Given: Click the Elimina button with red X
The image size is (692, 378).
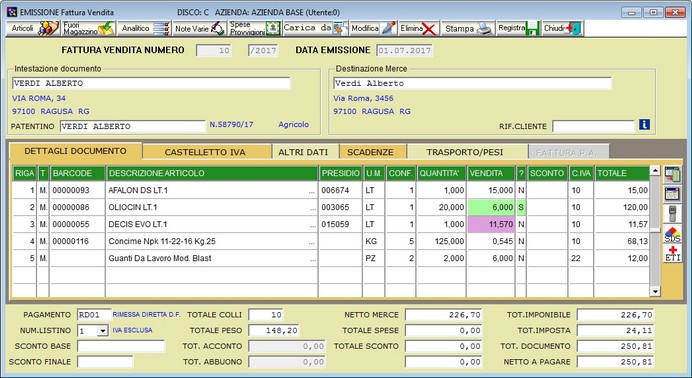Looking at the screenshot, I should click(x=418, y=29).
